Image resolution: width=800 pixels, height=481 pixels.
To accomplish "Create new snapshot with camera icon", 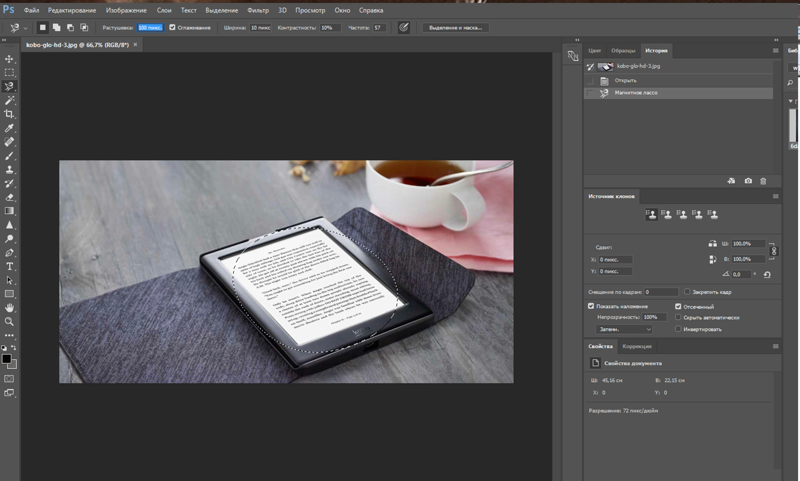I will tap(747, 181).
